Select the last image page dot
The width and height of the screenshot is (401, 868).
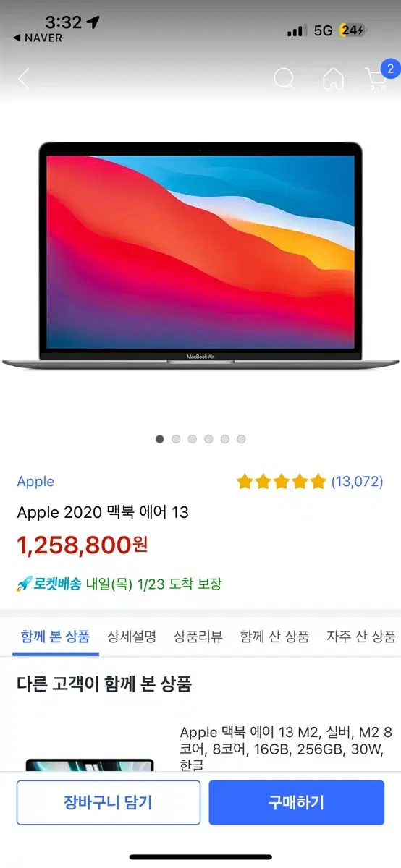pyautogui.click(x=241, y=439)
